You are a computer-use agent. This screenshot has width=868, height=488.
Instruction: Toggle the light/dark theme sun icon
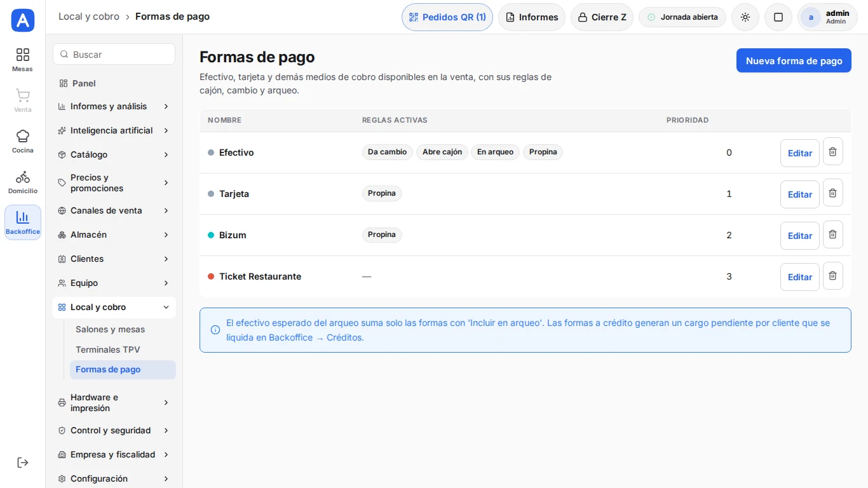(x=745, y=17)
